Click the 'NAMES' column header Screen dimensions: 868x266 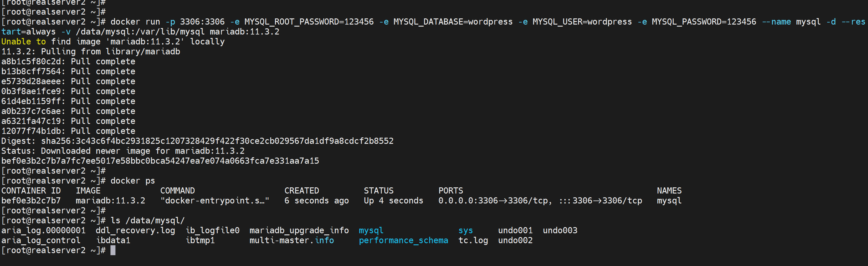click(669, 191)
